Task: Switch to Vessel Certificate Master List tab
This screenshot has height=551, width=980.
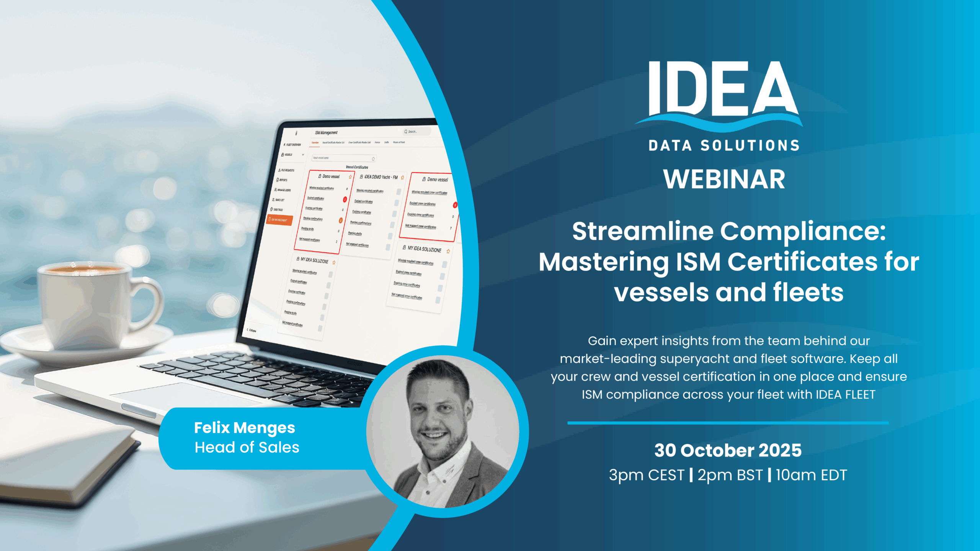Action: pos(333,142)
